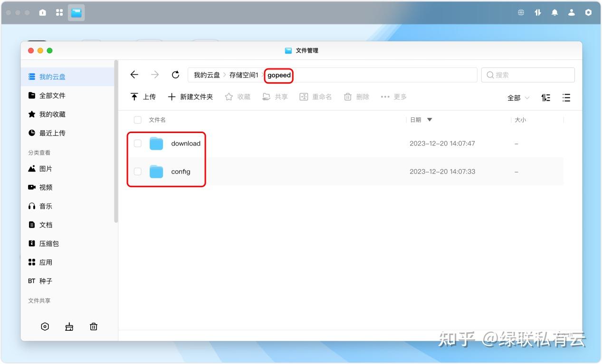Viewport: 602px width, 364px height.
Task: Open the recycle bin from the sidebar bottom
Action: click(94, 326)
